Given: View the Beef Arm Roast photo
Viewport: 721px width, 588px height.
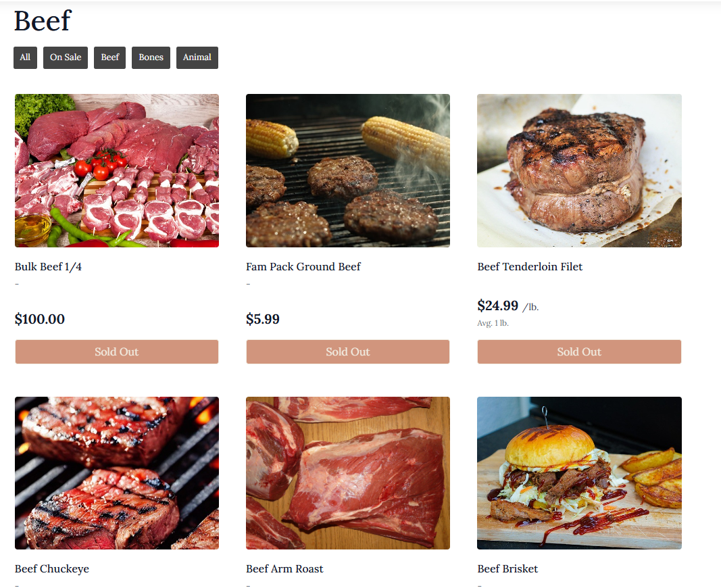Looking at the screenshot, I should point(348,473).
